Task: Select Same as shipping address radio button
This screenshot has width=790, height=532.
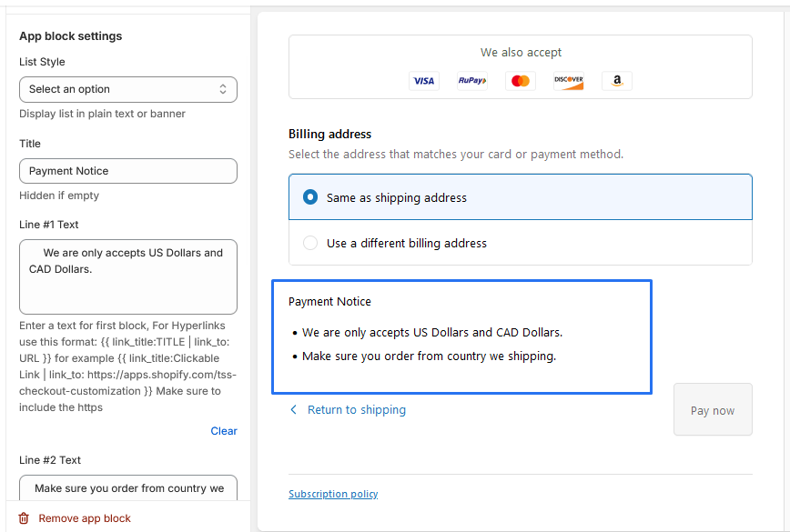Action: 310,197
